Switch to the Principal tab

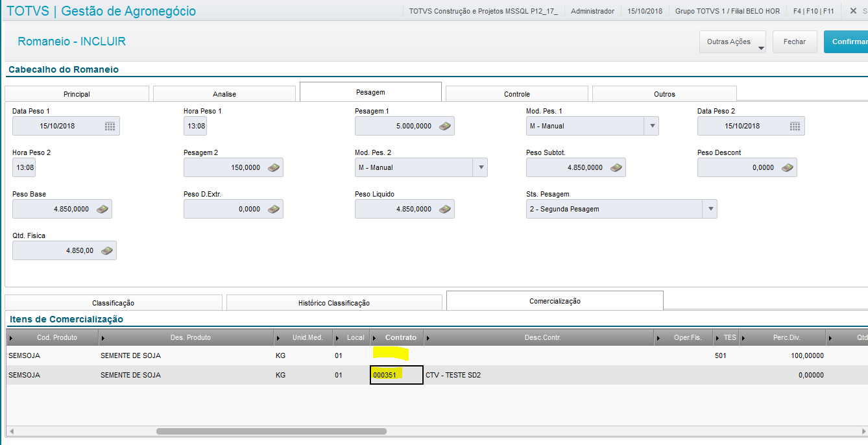point(77,94)
